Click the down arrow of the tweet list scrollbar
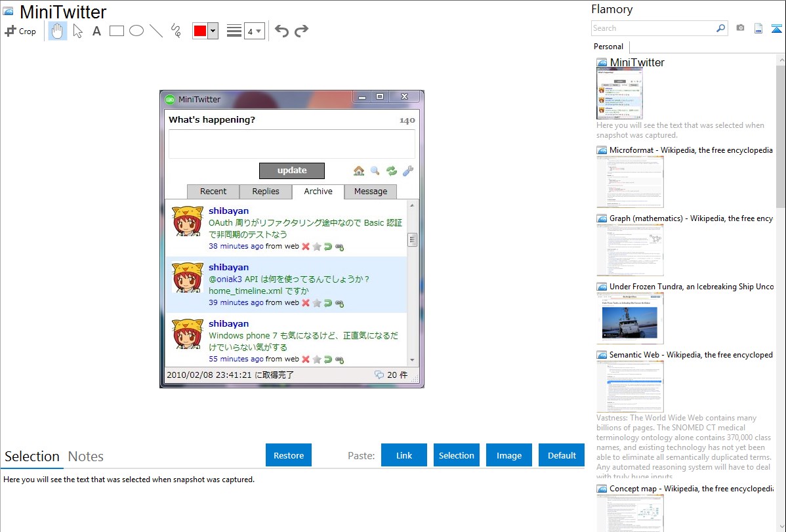Viewport: 786px width, 532px height. pyautogui.click(x=412, y=360)
